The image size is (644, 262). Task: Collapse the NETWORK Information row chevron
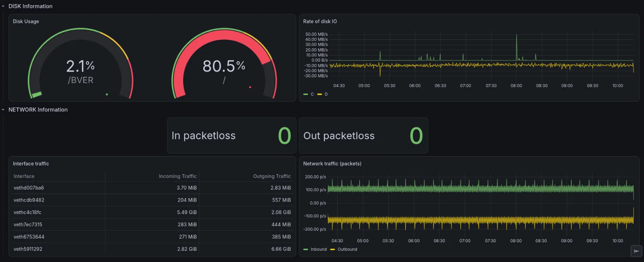(x=3, y=109)
